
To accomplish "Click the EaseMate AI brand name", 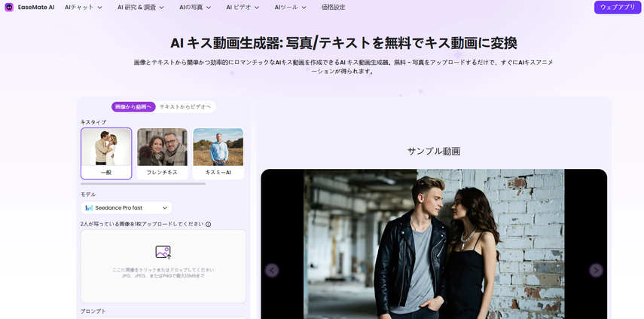I will [36, 8].
